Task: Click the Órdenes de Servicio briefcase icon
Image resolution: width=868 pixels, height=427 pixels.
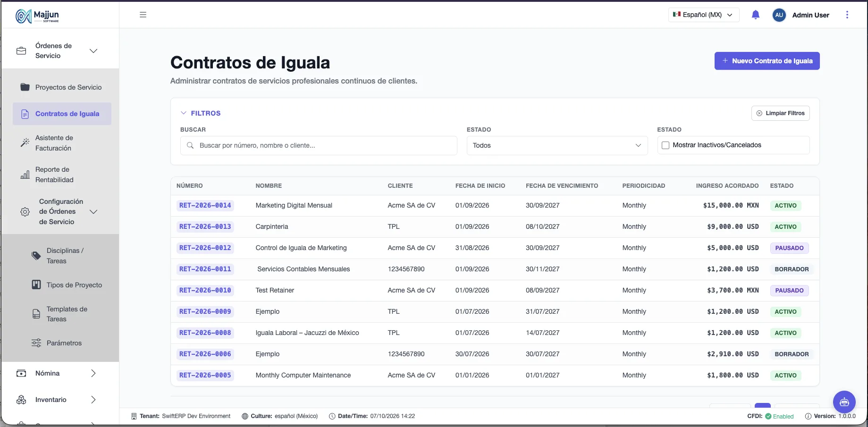Action: 21,50
